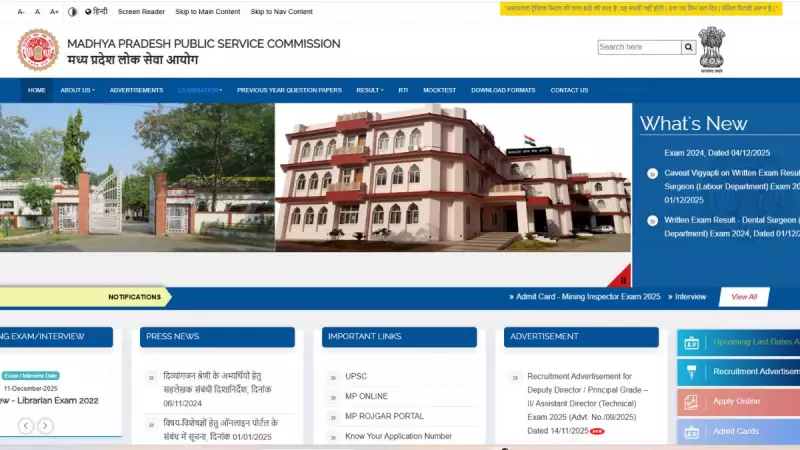Open the MP ONLINE important link
Viewport: 800px width, 450px height.
click(366, 396)
